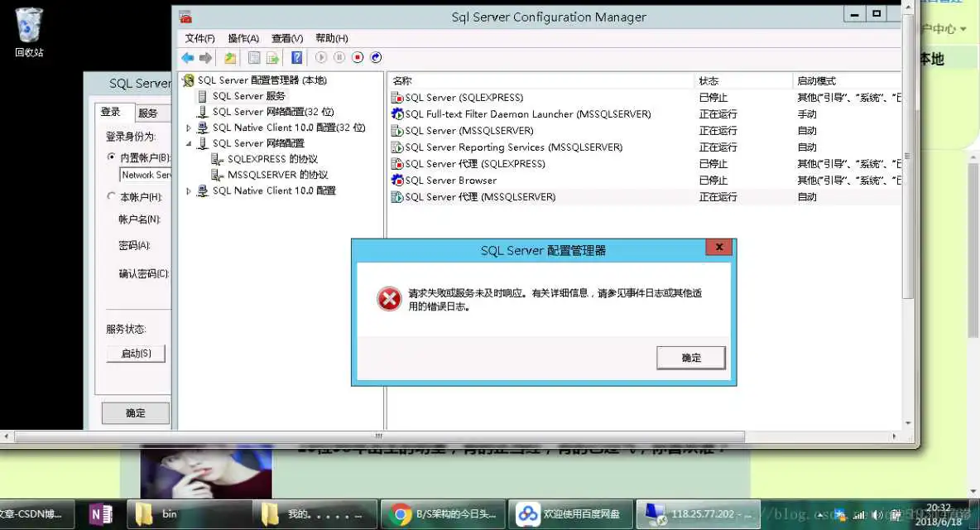
Task: Collapse SQL Server 网络配置 tree node
Action: (188, 143)
